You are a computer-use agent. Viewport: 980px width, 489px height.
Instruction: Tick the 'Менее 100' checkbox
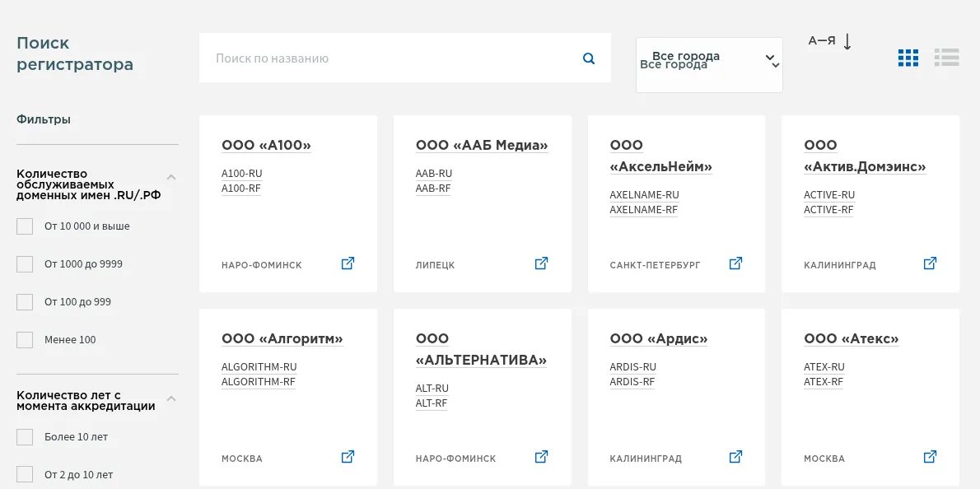pyautogui.click(x=25, y=340)
